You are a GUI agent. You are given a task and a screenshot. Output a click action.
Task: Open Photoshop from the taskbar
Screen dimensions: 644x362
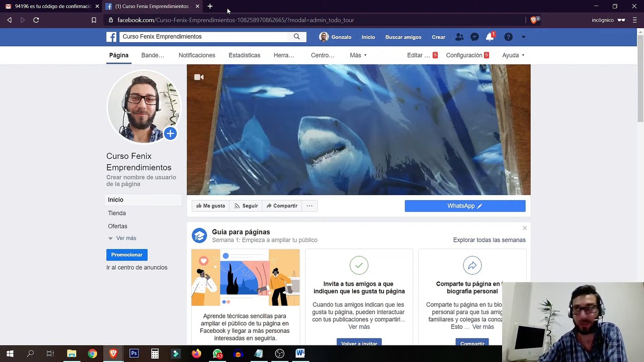[x=134, y=353]
